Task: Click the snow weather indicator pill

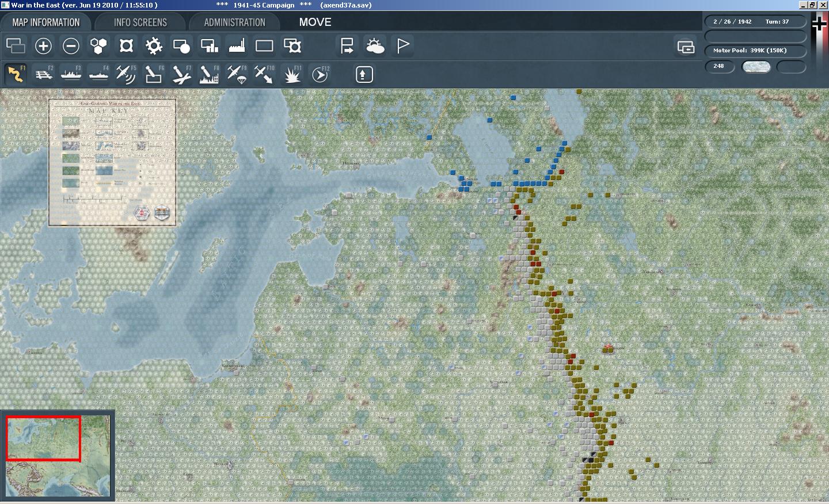Action: point(756,66)
